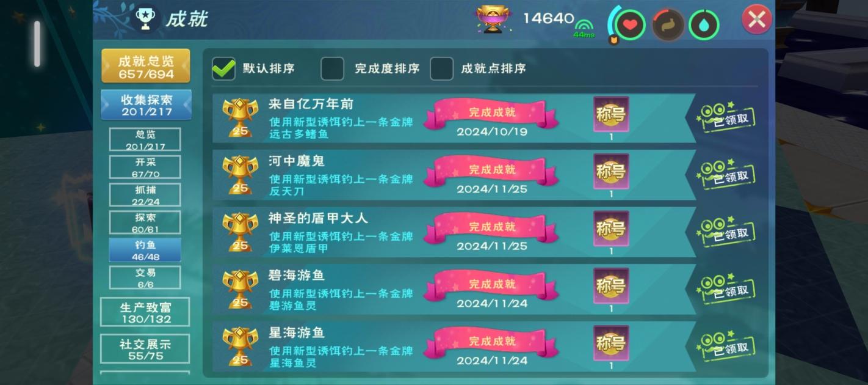This screenshot has width=868, height=385.
Task: Tap the 称号 reward icon for 星海游鱼
Action: [x=611, y=343]
